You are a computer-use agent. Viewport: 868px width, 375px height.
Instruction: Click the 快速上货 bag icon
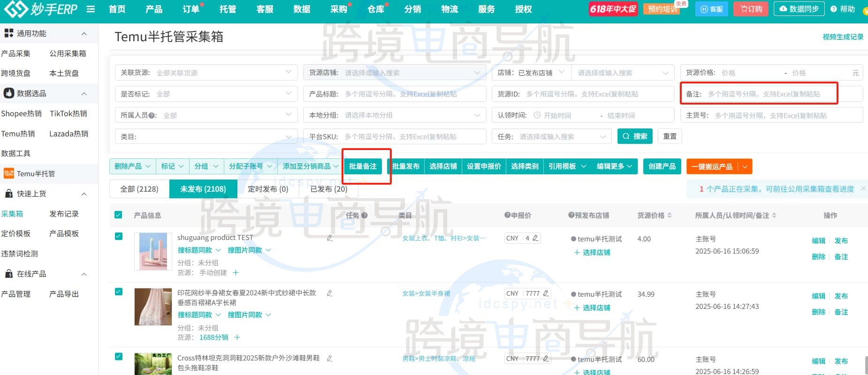coord(8,194)
